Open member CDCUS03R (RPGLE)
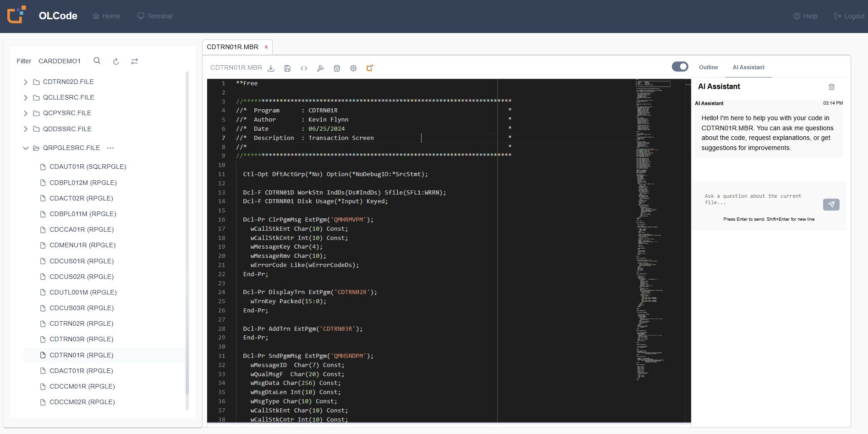Viewport: 868px width, 434px height. 82,308
